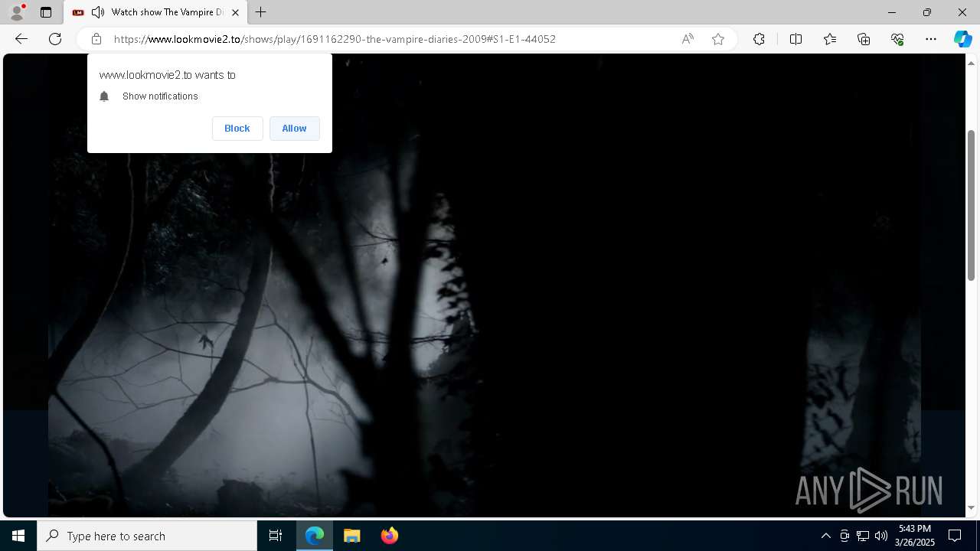
Task: Open the clock showing 5:43 PM
Action: point(916,536)
